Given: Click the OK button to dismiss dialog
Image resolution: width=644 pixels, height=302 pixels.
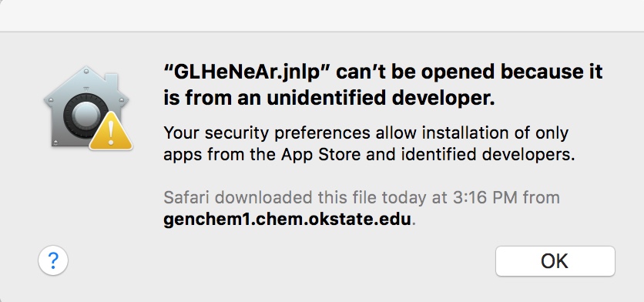Looking at the screenshot, I should click(555, 261).
